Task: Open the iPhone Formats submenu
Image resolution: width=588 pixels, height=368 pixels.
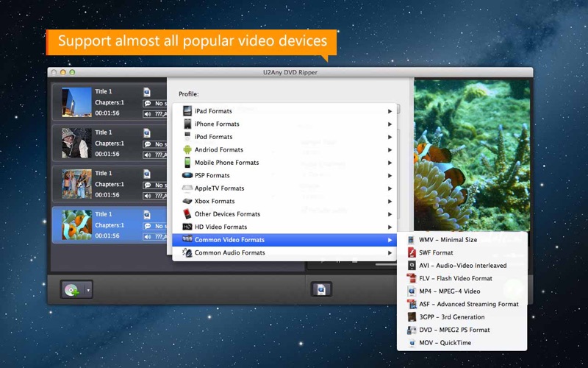Action: point(284,124)
